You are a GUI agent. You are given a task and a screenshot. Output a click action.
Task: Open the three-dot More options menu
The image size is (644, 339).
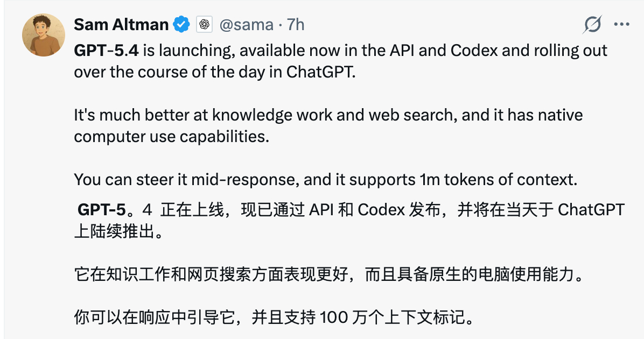[x=622, y=24]
